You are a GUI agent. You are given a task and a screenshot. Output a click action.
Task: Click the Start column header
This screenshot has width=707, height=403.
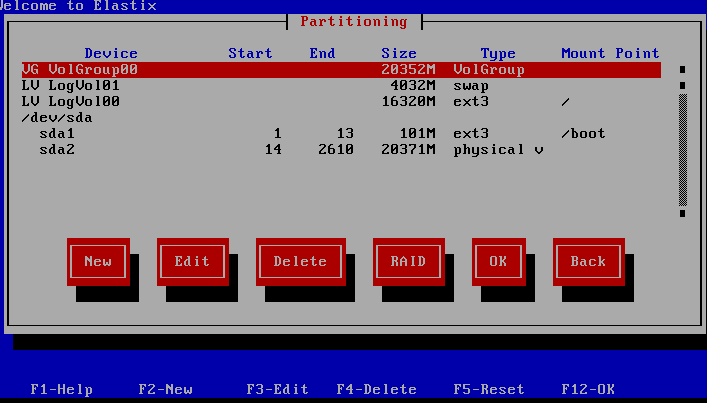(250, 54)
